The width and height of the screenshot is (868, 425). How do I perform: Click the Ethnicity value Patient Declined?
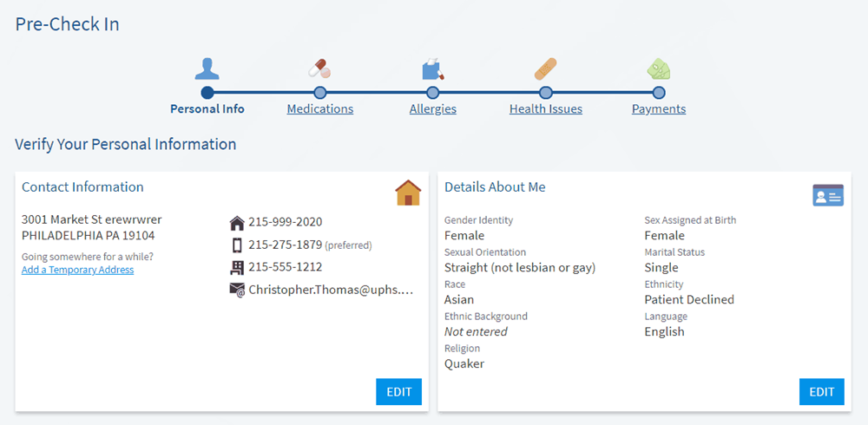[689, 300]
